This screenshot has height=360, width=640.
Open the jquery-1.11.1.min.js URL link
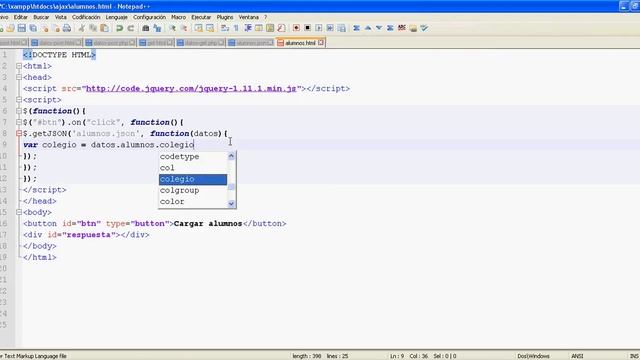point(191,89)
